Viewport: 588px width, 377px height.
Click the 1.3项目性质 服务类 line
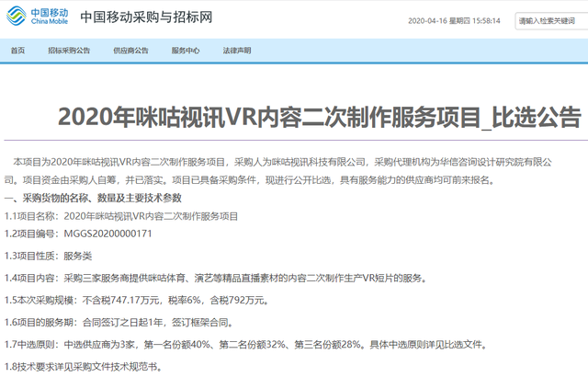pos(48,257)
